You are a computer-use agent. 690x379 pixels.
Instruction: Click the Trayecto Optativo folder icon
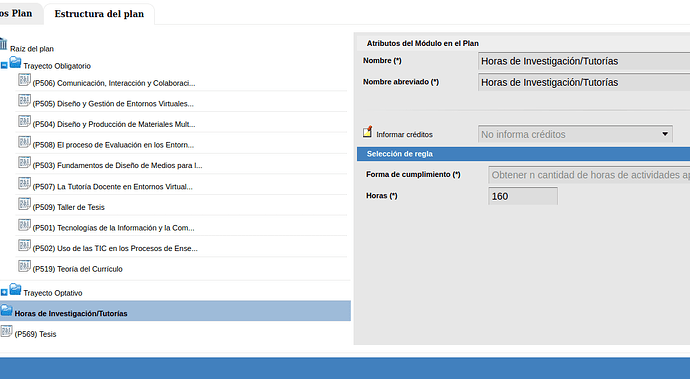15,289
